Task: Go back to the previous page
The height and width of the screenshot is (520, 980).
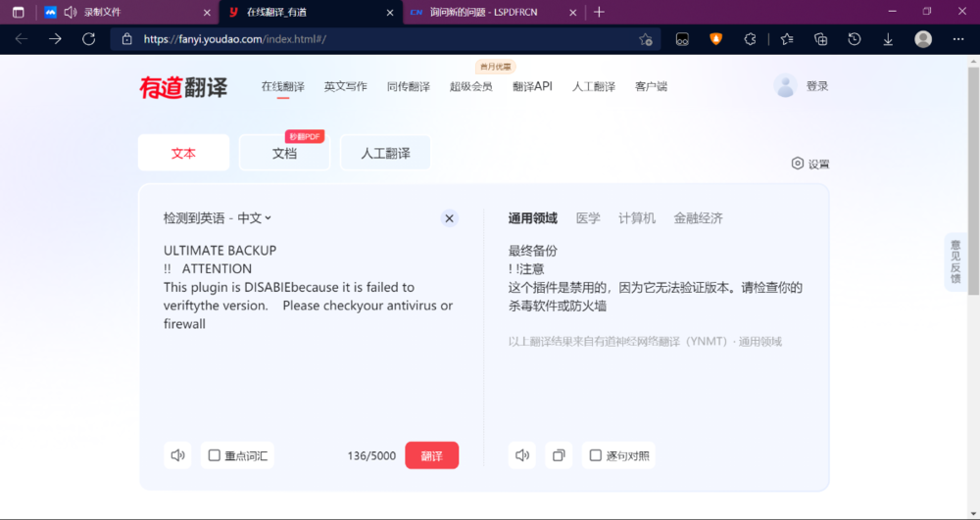Action: (x=22, y=39)
